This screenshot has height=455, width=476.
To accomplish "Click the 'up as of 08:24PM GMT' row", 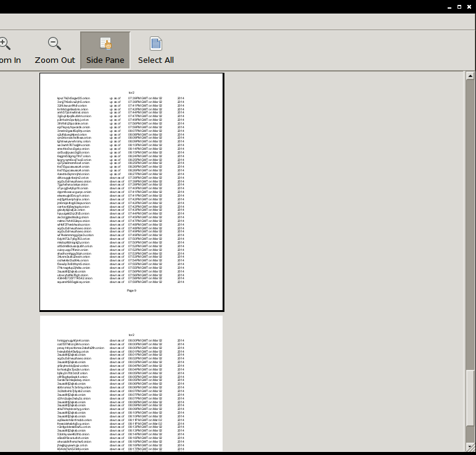I will click(120, 156).
